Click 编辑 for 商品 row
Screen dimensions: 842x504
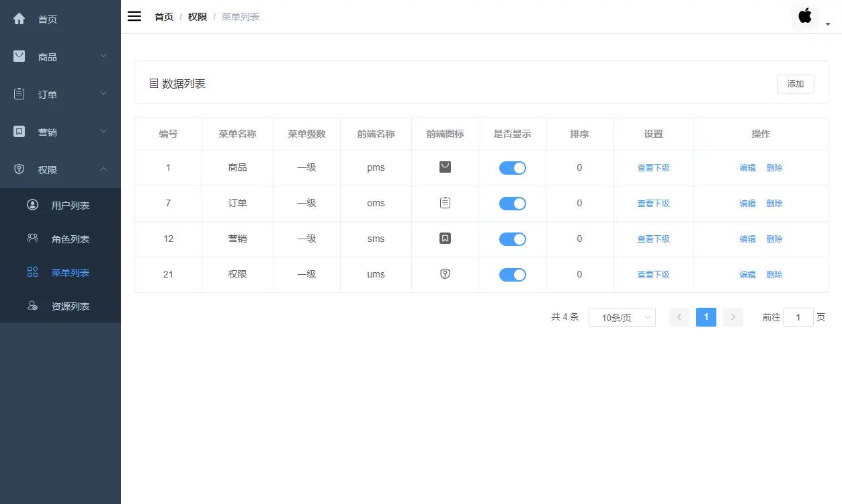(x=747, y=168)
